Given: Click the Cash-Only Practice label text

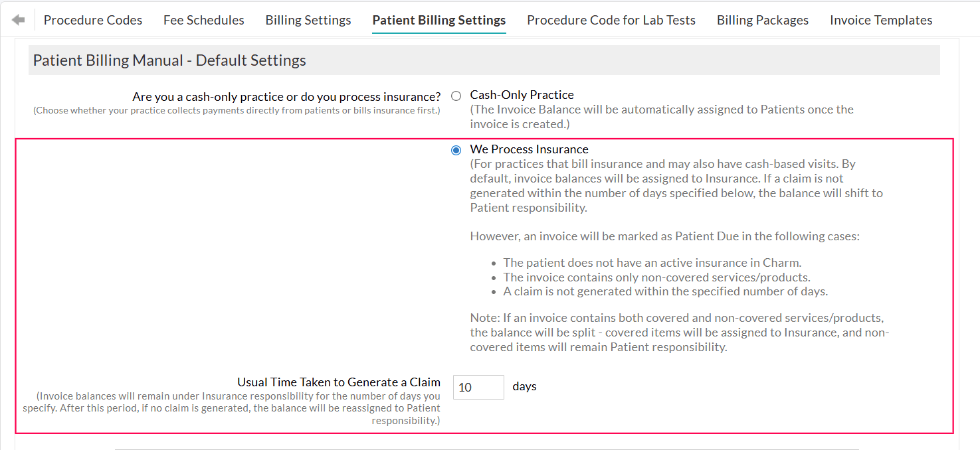Looking at the screenshot, I should point(522,94).
